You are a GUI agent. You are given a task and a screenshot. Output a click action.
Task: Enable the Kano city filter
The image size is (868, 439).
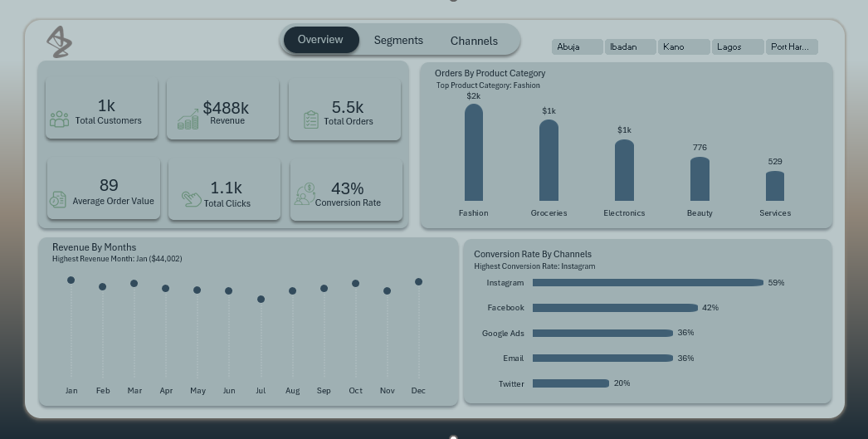[x=684, y=47]
